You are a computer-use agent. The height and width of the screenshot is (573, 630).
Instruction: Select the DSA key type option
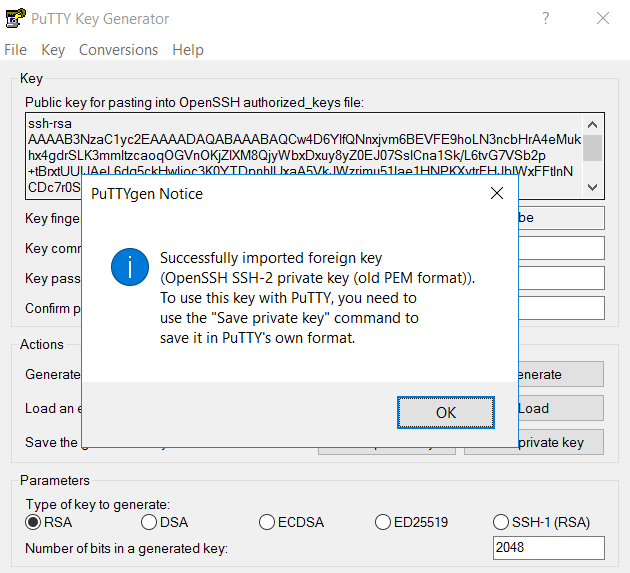pos(149,522)
